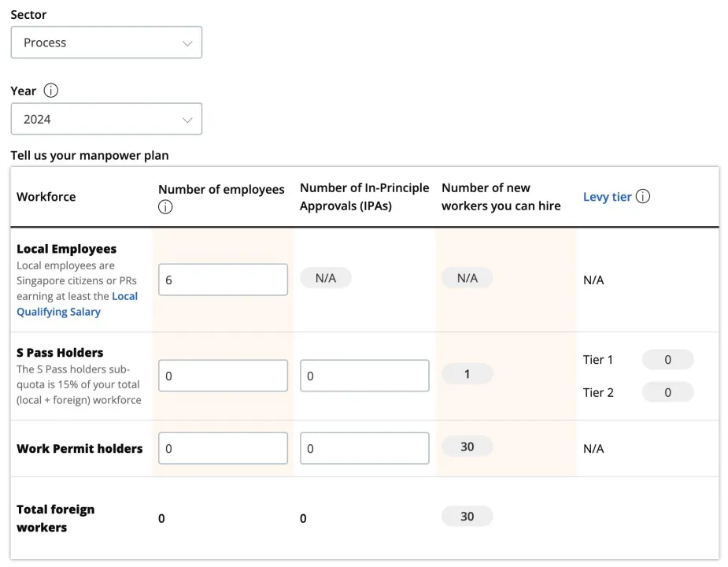This screenshot has height=567, width=728.
Task: Click Local Employees new workers N/A badge
Action: click(467, 278)
